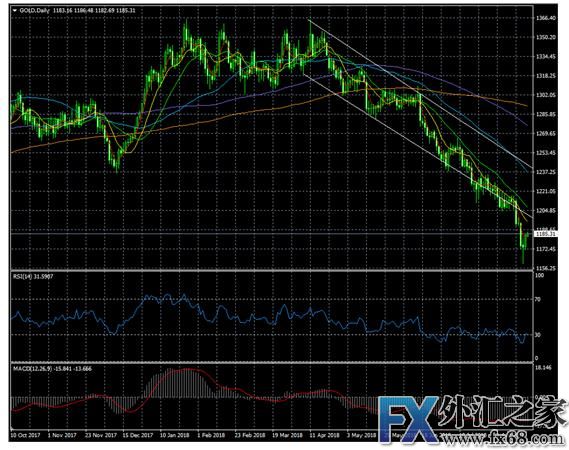Click the 18.146 MACD scale label
The height and width of the screenshot is (450, 569).
pos(544,368)
